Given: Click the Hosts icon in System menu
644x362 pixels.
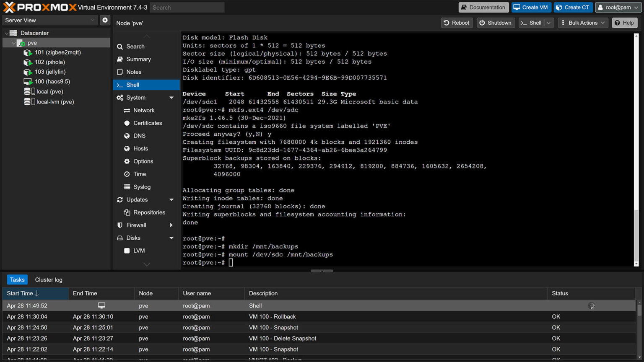Looking at the screenshot, I should 127,148.
